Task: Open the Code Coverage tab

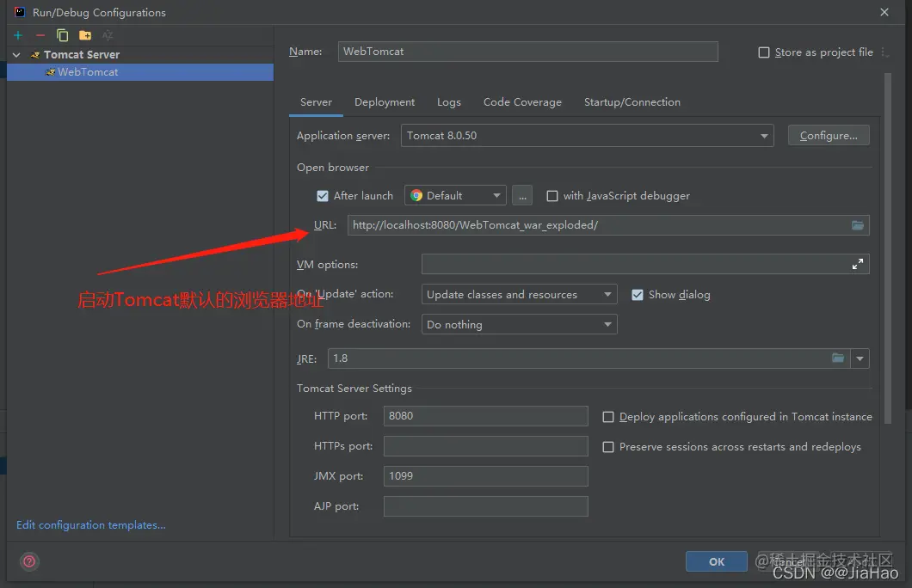Action: pyautogui.click(x=522, y=102)
